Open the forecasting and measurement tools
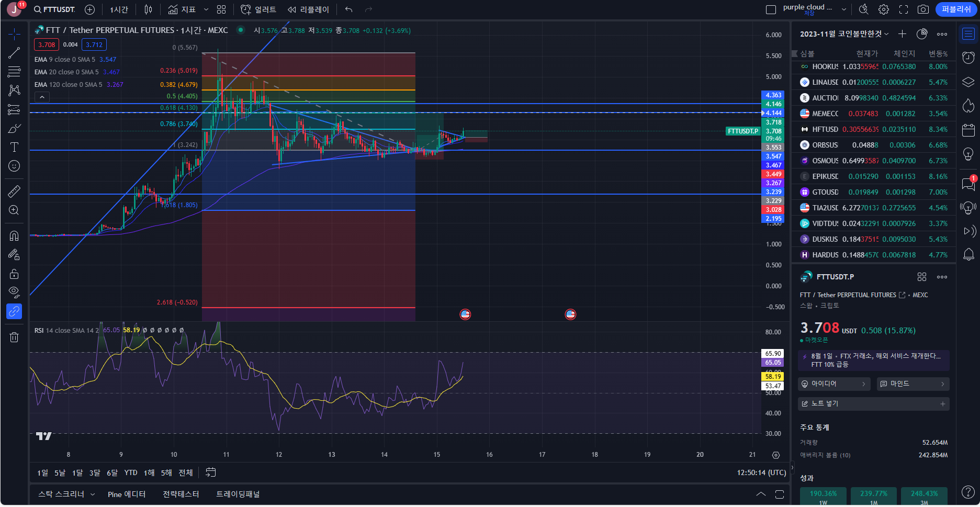The width and height of the screenshot is (980, 507). pyautogui.click(x=14, y=109)
